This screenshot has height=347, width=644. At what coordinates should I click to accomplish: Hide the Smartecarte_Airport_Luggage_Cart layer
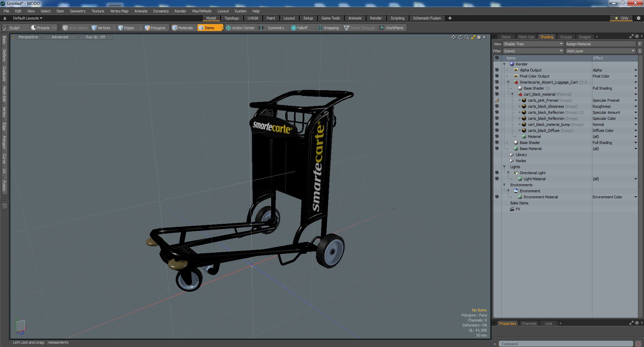[497, 82]
